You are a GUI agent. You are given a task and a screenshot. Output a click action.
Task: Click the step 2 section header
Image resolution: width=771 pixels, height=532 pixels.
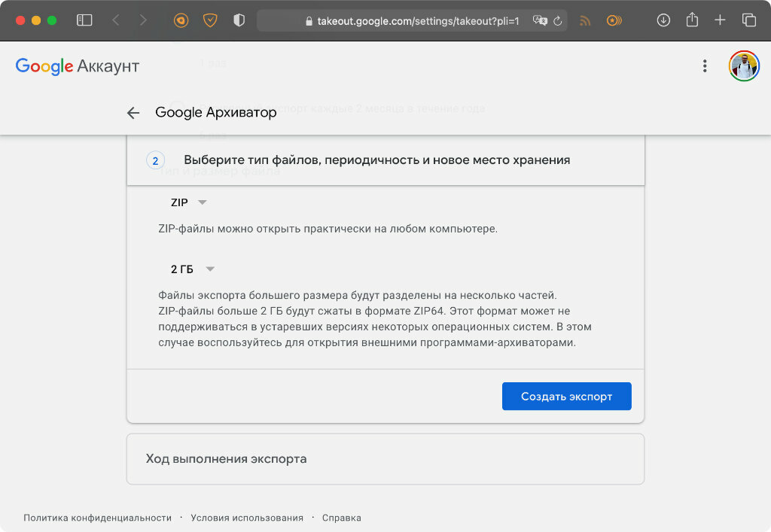385,160
